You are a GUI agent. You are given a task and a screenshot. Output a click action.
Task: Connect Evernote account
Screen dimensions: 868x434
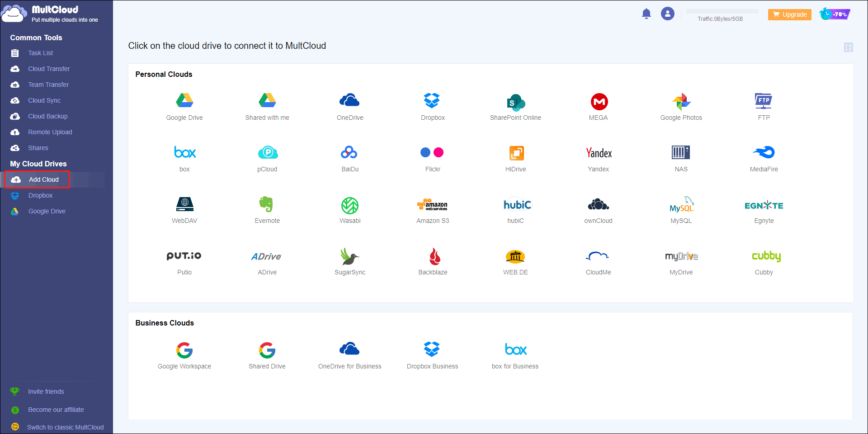(266, 204)
